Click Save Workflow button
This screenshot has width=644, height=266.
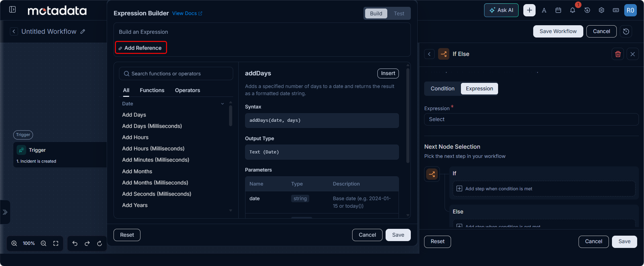[x=558, y=31]
